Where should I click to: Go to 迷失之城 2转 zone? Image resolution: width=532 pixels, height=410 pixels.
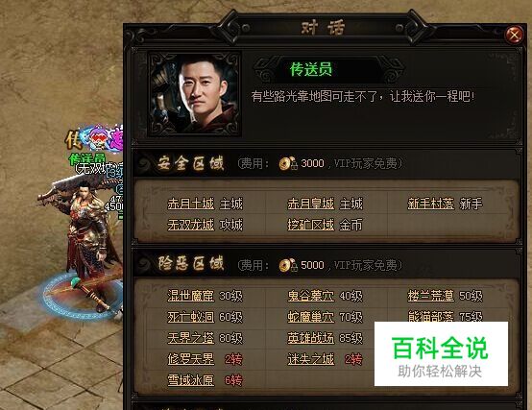click(311, 359)
